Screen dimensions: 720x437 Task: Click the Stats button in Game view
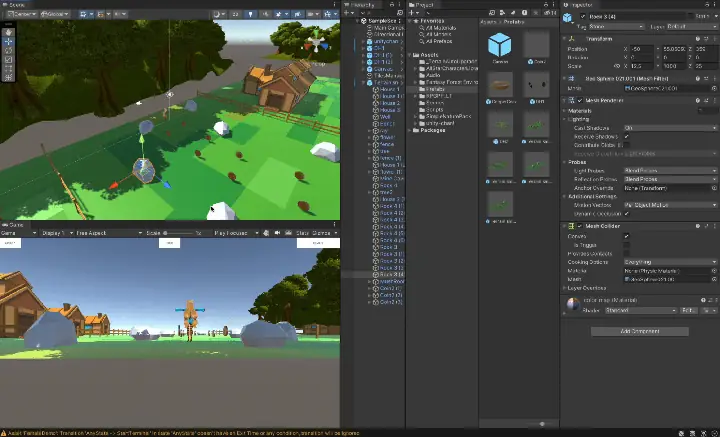coord(302,233)
